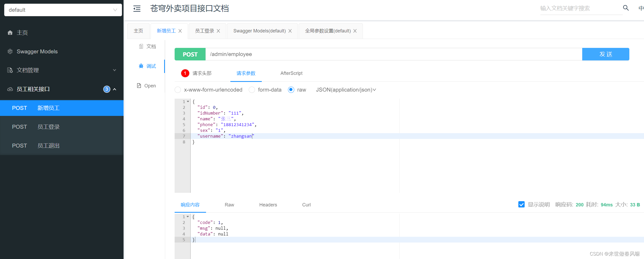Click the Swagger Models cube icon
Viewport: 644px width, 259px height.
(10, 51)
